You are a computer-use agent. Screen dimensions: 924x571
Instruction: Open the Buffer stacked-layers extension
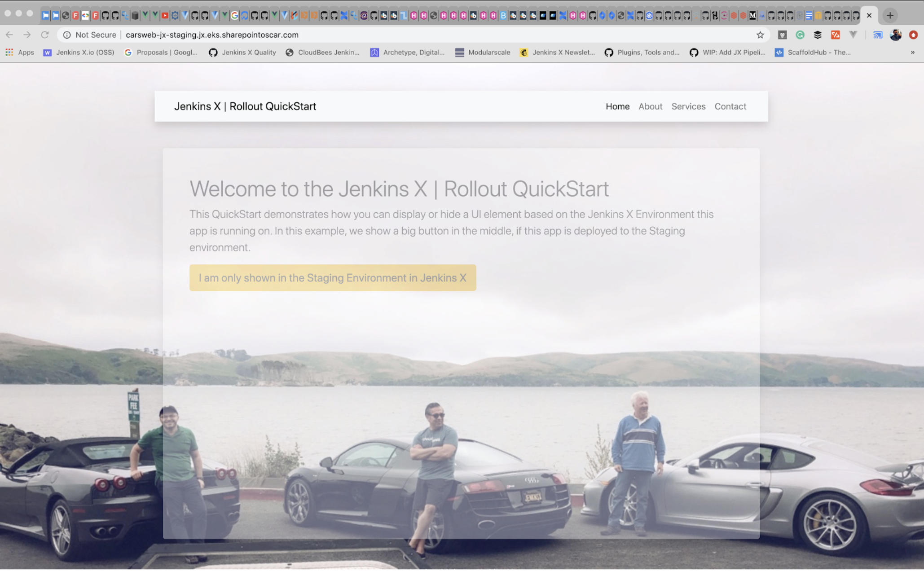(818, 35)
